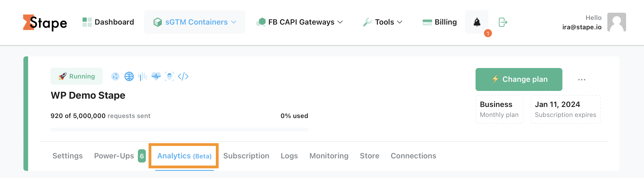
Task: Click the logout icon
Action: pos(503,22)
